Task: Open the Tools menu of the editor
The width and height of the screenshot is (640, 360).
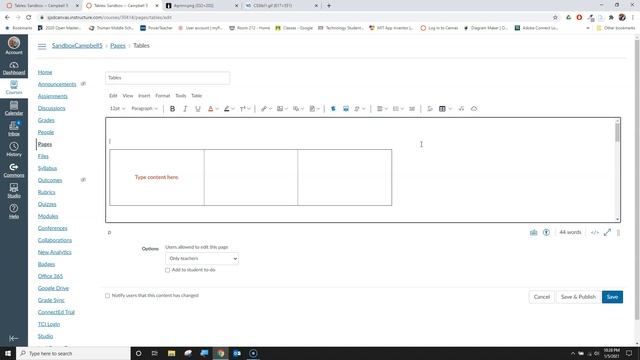Action: (181, 96)
